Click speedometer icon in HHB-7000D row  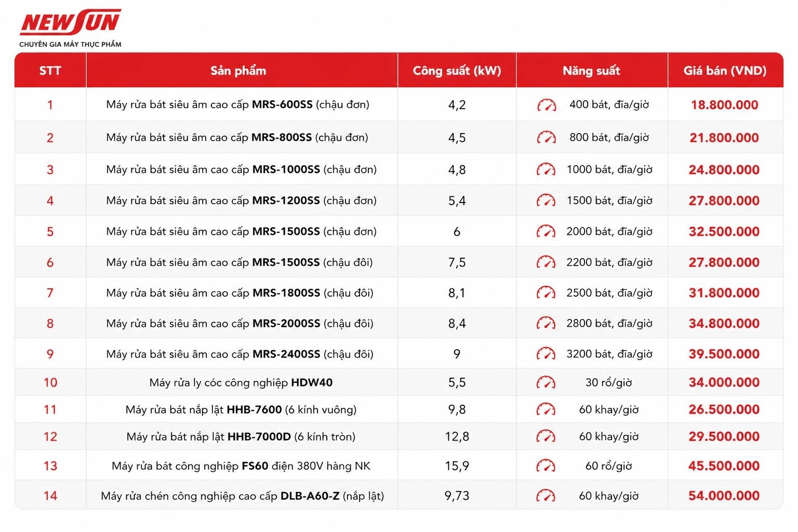point(546,436)
